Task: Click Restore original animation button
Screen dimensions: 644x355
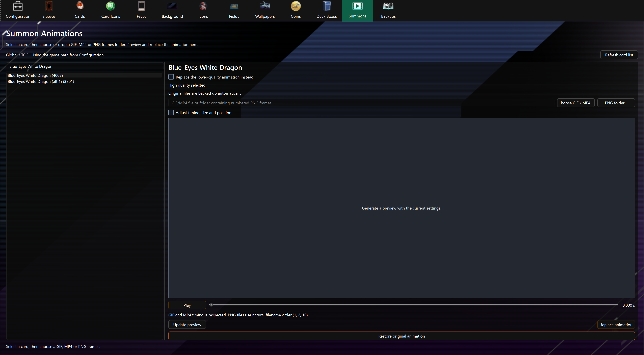Action: (401, 336)
